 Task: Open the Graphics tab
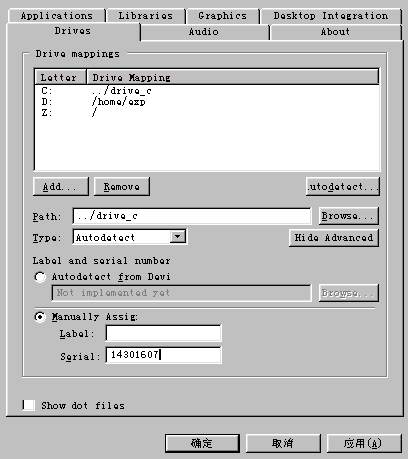tap(223, 16)
